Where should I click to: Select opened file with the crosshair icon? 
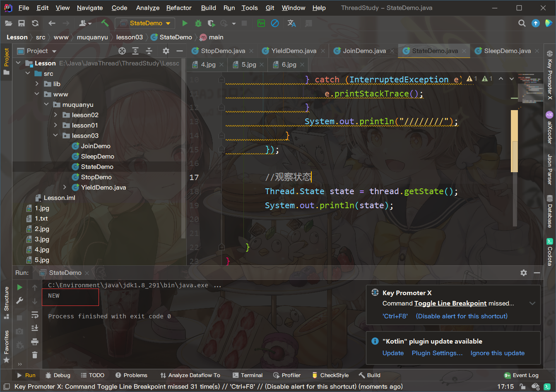tap(122, 51)
